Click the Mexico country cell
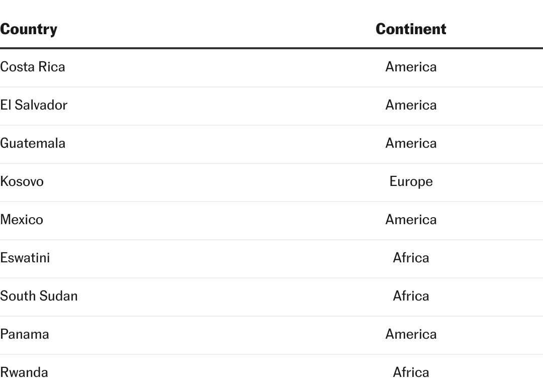This screenshot has height=392, width=543. point(22,220)
